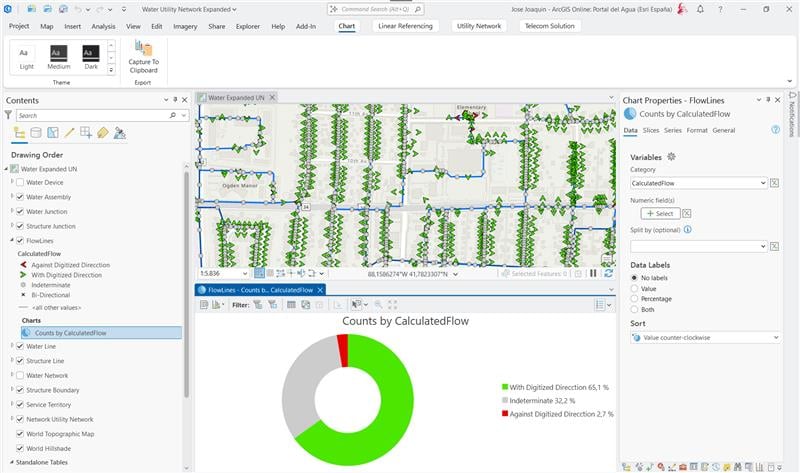Click the chart Full Extent icon
The height and width of the screenshot is (473, 800).
click(392, 305)
